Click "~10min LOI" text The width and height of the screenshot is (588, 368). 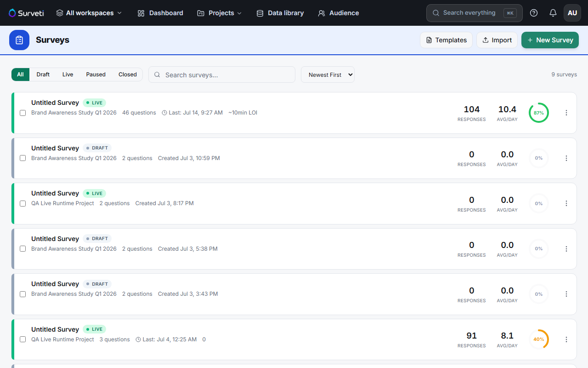[243, 113]
